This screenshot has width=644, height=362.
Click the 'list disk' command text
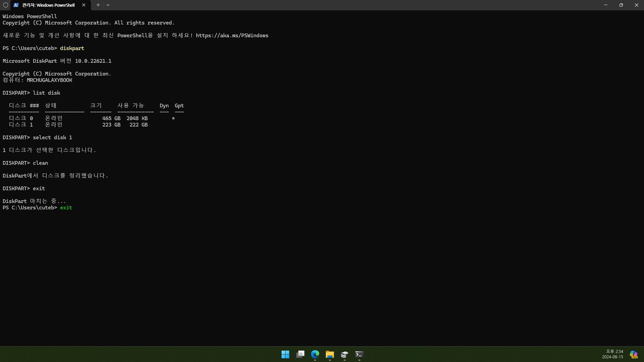[x=47, y=93]
